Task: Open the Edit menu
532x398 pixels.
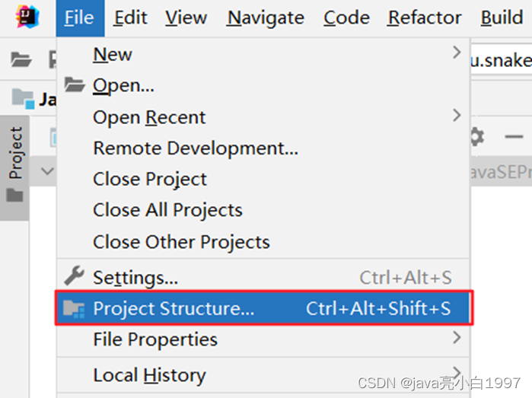Action: tap(130, 18)
